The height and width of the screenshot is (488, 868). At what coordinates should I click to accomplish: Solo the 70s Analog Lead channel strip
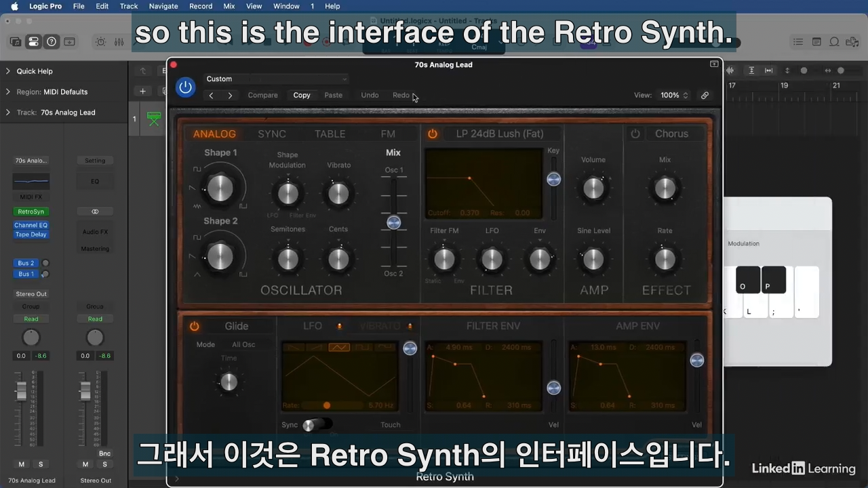(x=41, y=464)
